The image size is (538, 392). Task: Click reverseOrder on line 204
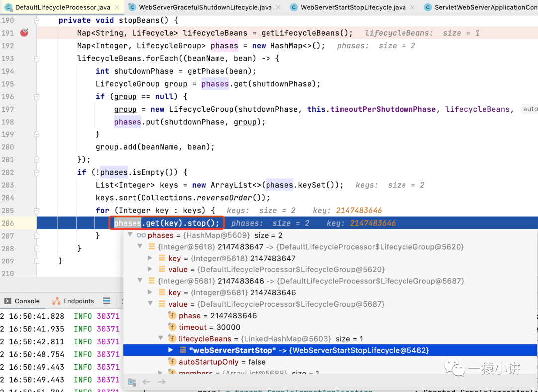(x=225, y=198)
